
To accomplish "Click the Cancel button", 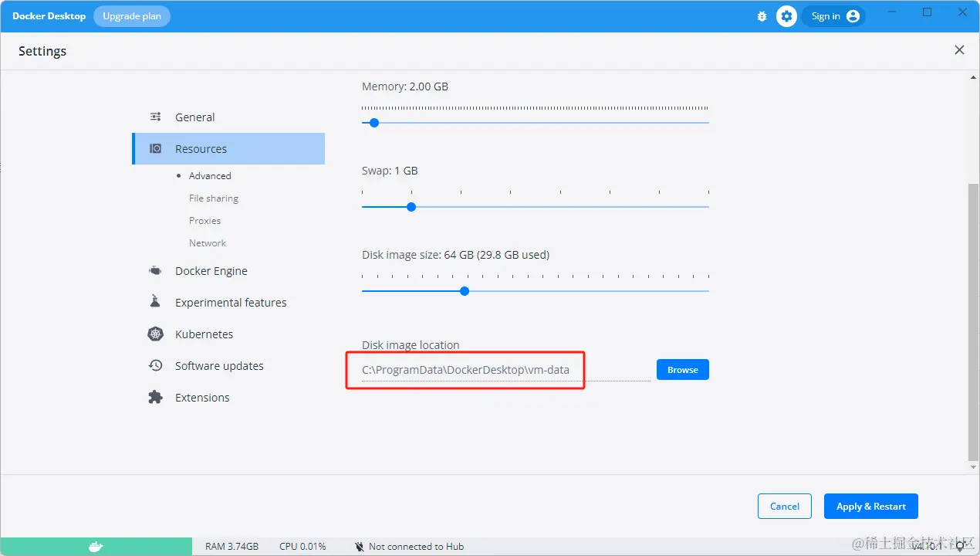I will (x=785, y=507).
